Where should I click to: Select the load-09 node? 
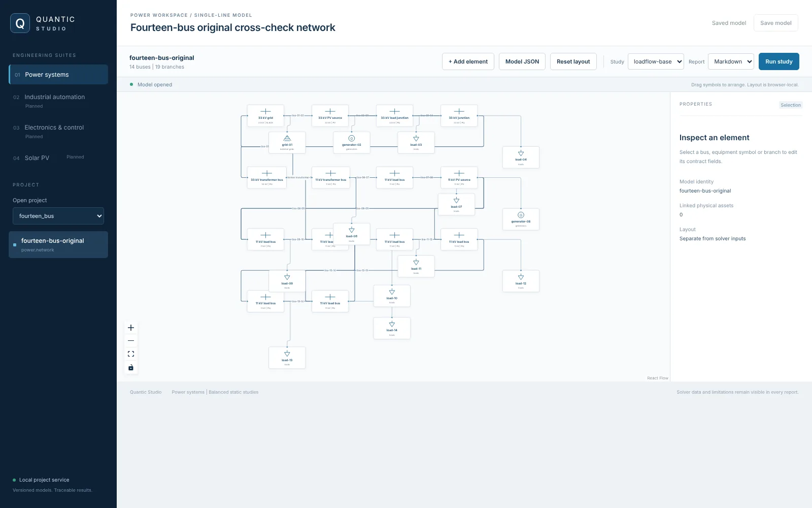(x=287, y=281)
